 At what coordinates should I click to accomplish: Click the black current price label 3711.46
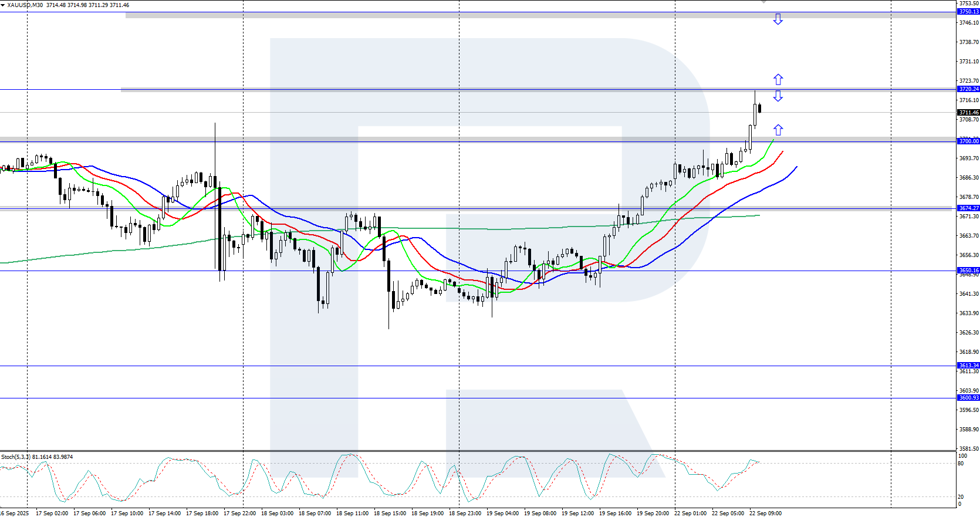[968, 112]
